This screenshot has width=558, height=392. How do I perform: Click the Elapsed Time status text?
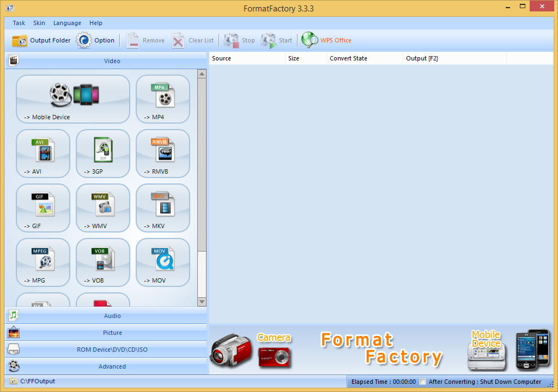click(x=384, y=382)
